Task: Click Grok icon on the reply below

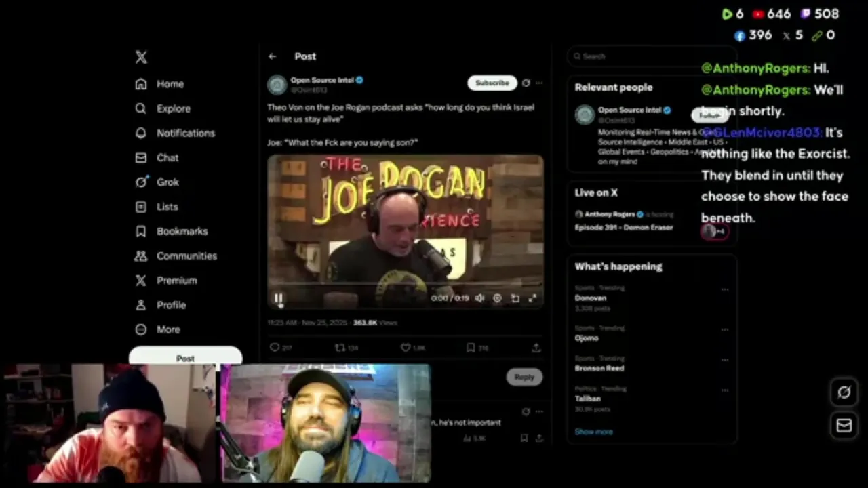Action: (526, 411)
